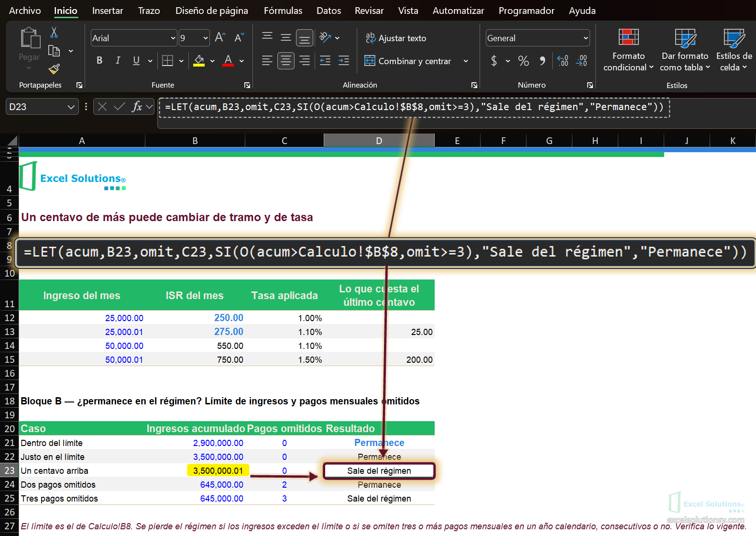
Task: Click the Pegar paste icon
Action: (x=30, y=38)
